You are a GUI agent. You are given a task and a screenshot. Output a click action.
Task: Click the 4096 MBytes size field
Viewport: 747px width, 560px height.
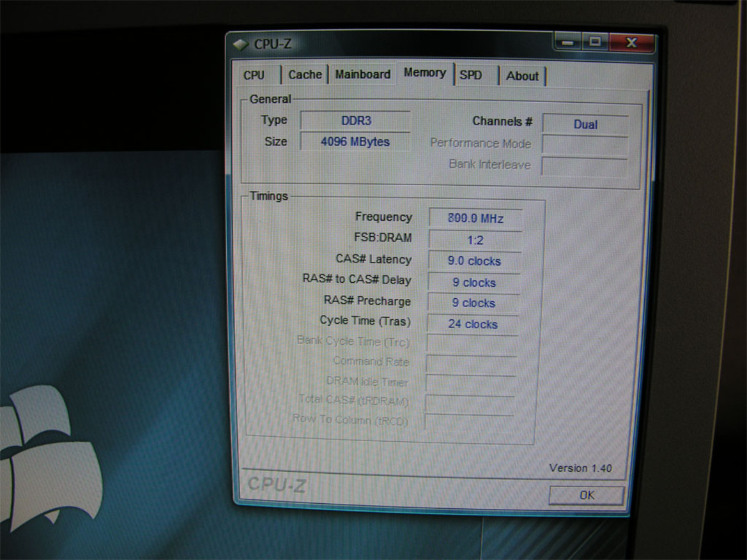pos(355,141)
